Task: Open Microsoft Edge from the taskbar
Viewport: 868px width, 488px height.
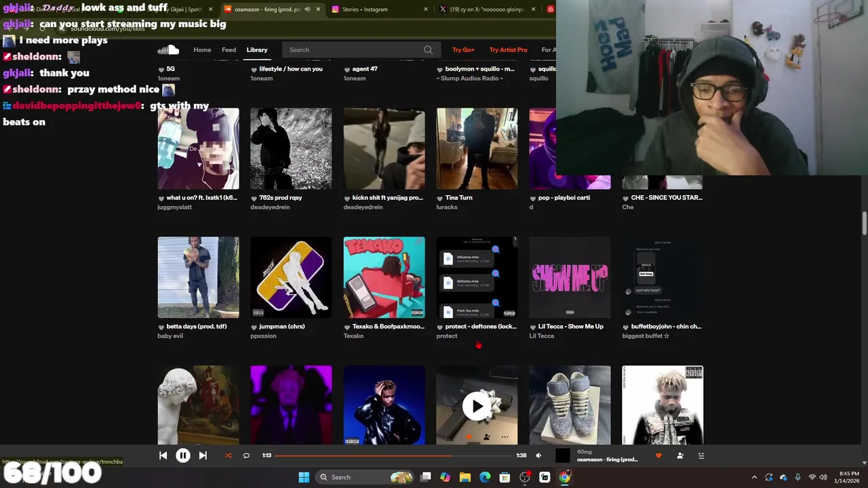Action: tap(485, 477)
